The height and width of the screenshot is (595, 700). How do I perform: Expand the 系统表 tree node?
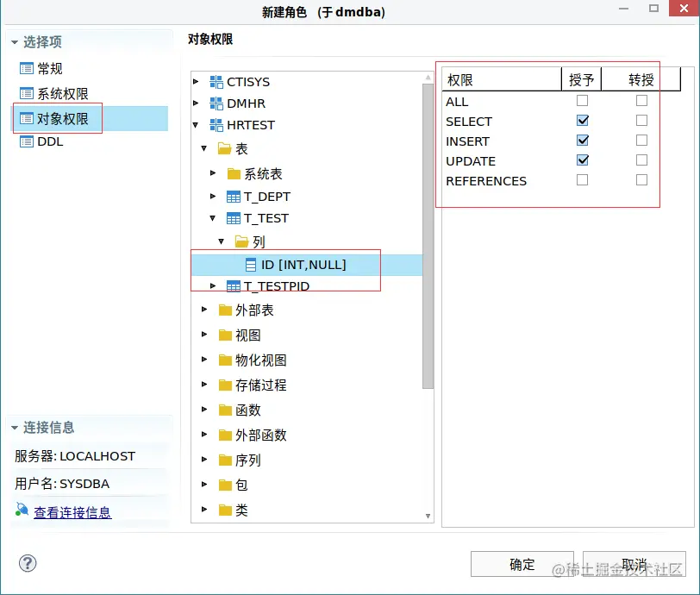[213, 173]
